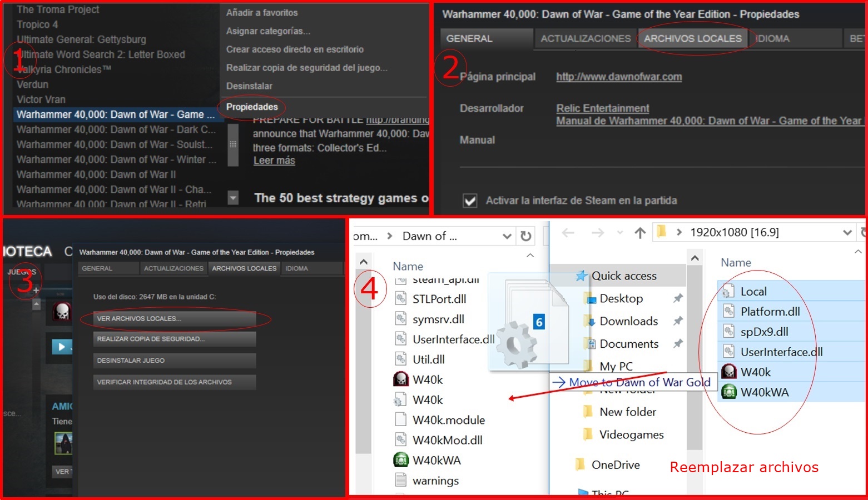Screen dimensions: 868x500
Task: Choose Añadir a favoritos from context menu
Action: tap(262, 13)
